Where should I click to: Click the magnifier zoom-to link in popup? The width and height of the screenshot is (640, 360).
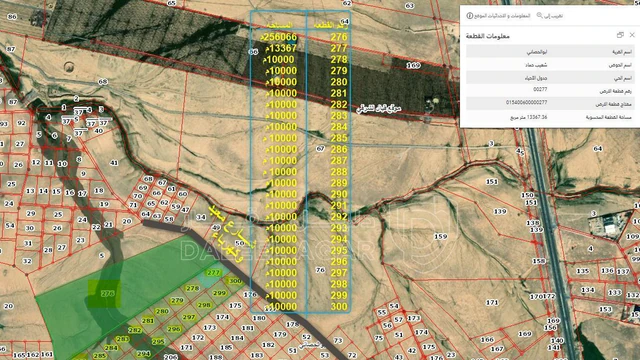550,16
